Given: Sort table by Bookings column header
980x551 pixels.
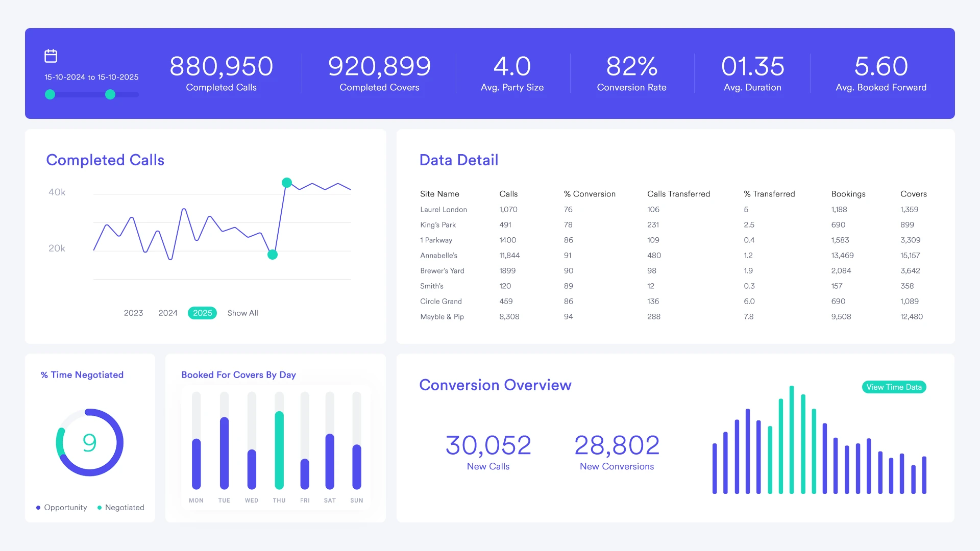Looking at the screenshot, I should pos(848,194).
